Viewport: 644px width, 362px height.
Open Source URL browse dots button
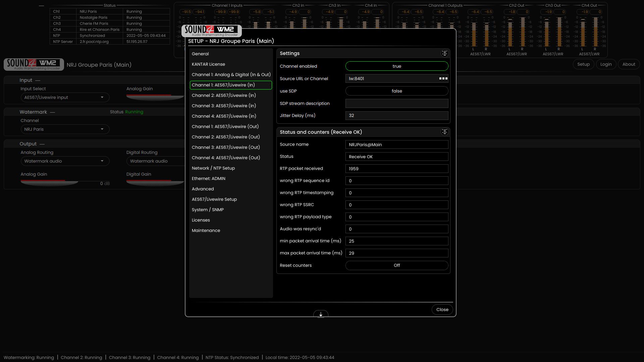(x=443, y=78)
